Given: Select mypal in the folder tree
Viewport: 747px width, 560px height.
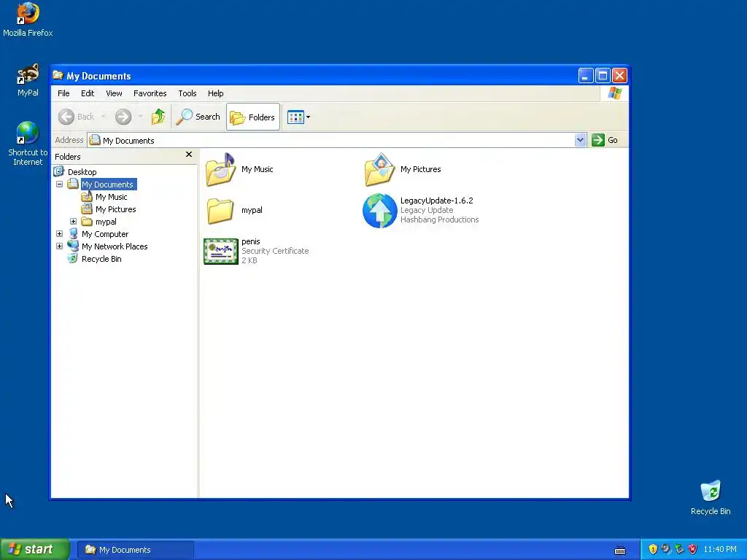Looking at the screenshot, I should (106, 222).
